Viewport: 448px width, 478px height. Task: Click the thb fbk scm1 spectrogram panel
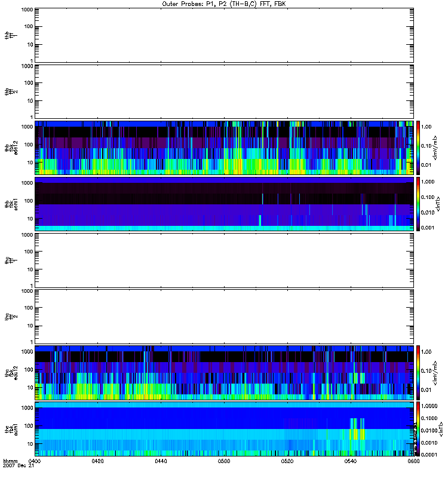point(224,203)
